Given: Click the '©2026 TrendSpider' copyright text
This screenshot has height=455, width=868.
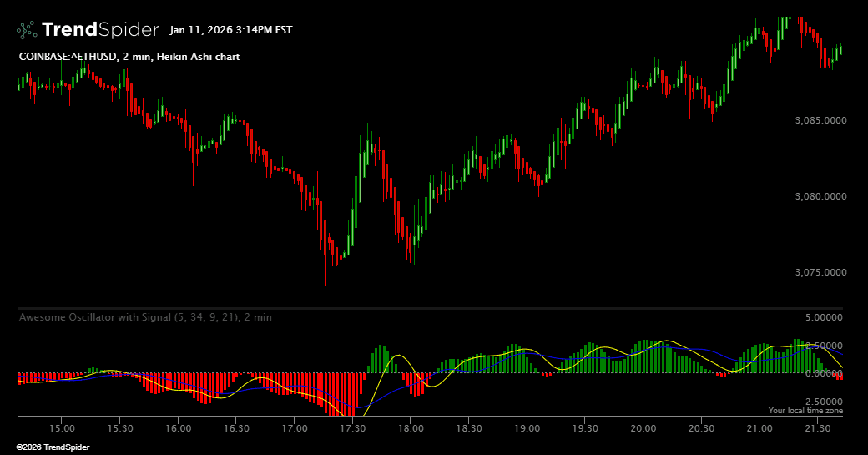Looking at the screenshot, I should (53, 447).
